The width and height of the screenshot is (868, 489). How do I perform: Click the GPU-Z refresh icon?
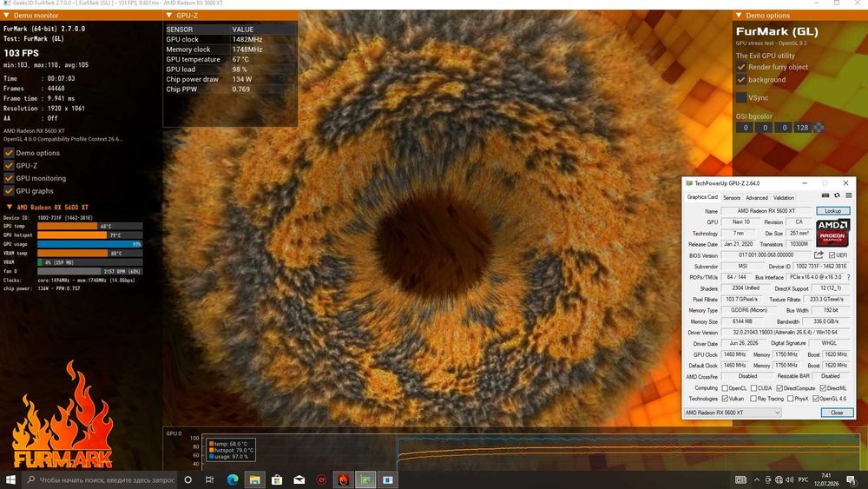(837, 195)
